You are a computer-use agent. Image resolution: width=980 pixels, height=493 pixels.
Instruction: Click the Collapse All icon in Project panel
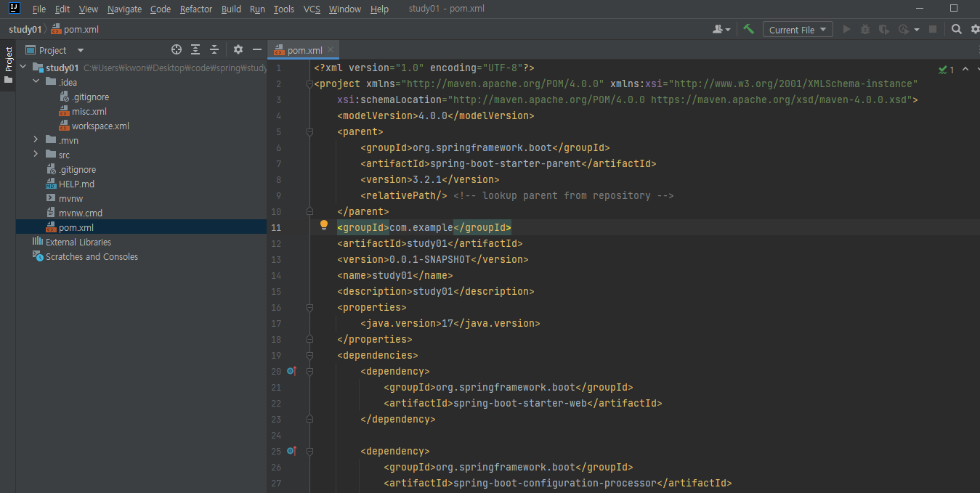coord(214,49)
